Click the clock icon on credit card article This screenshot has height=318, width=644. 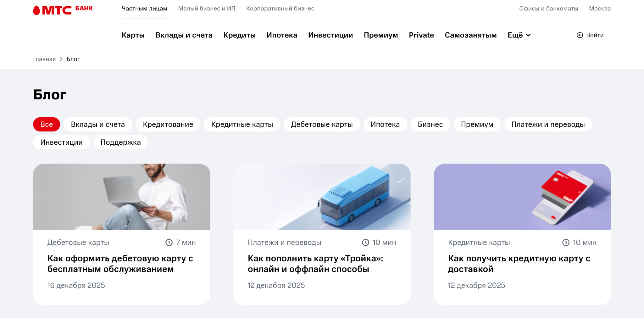[566, 243]
